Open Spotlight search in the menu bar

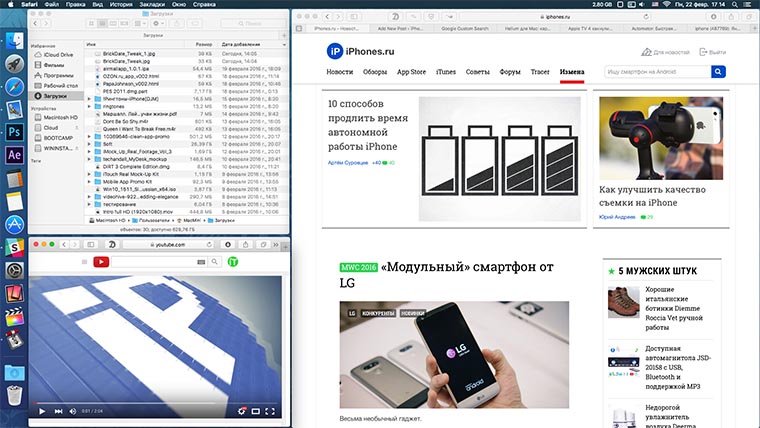pyautogui.click(x=735, y=4)
